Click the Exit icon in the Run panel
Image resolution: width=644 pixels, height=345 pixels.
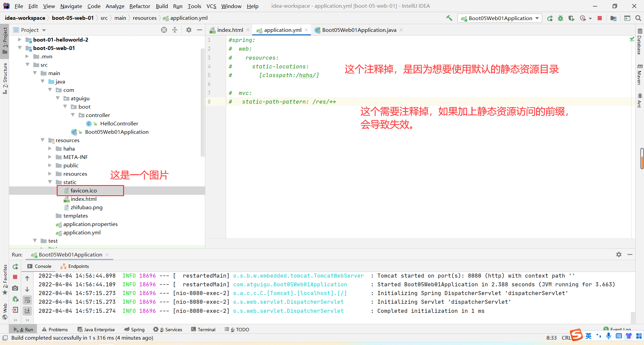pyautogui.click(x=15, y=310)
